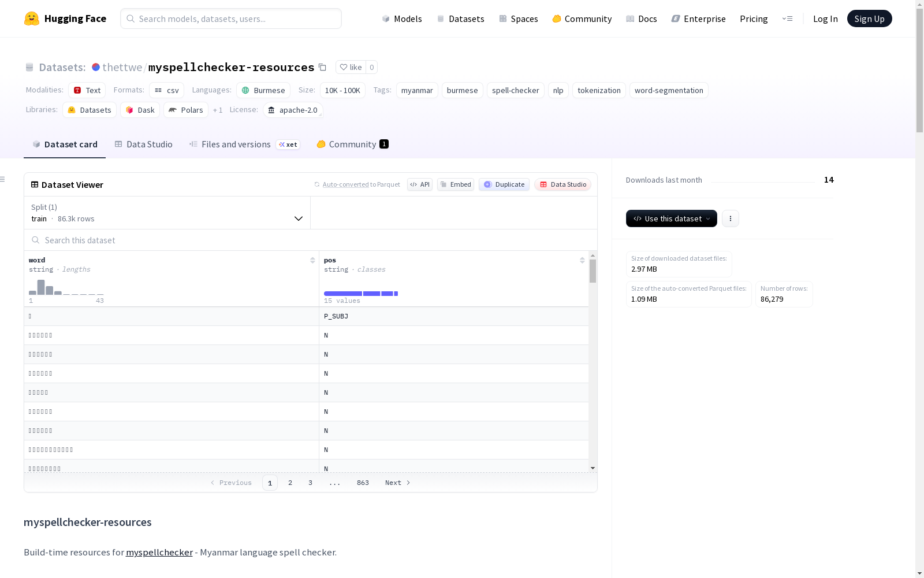
Task: Select the Dask library tag
Action: [x=140, y=110]
